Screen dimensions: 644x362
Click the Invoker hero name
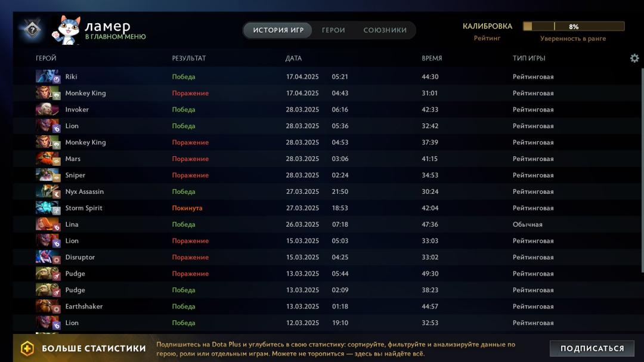point(77,109)
